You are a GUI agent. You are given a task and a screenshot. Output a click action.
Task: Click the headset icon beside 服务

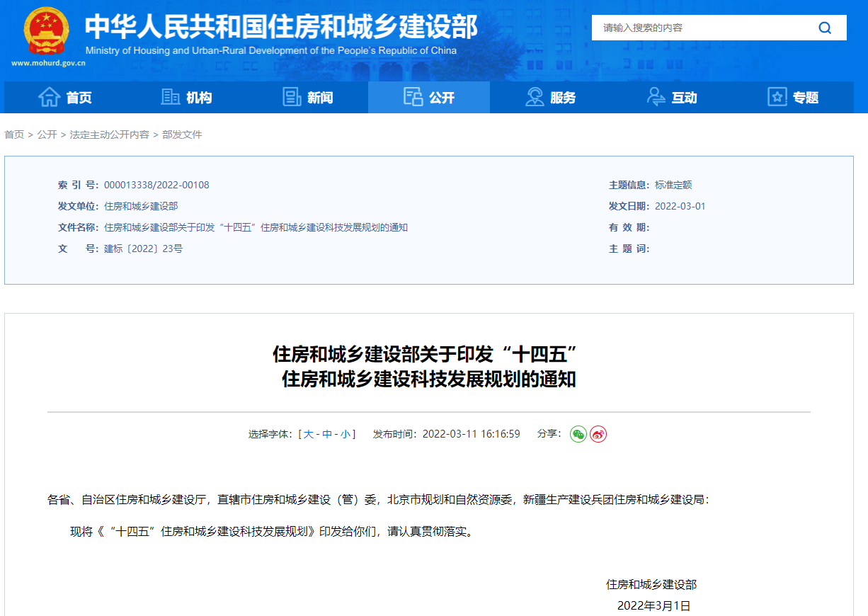[x=535, y=97]
